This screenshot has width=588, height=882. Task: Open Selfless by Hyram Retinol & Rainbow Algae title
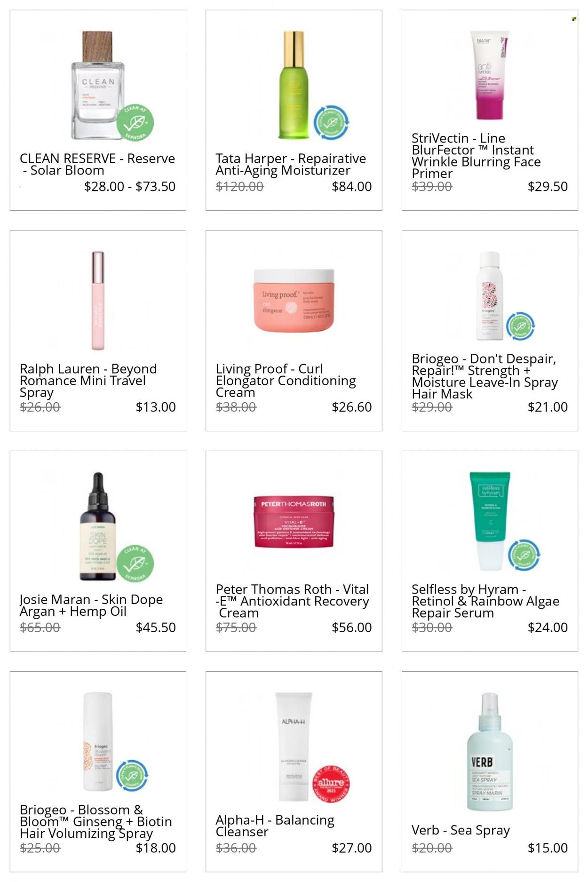(485, 601)
